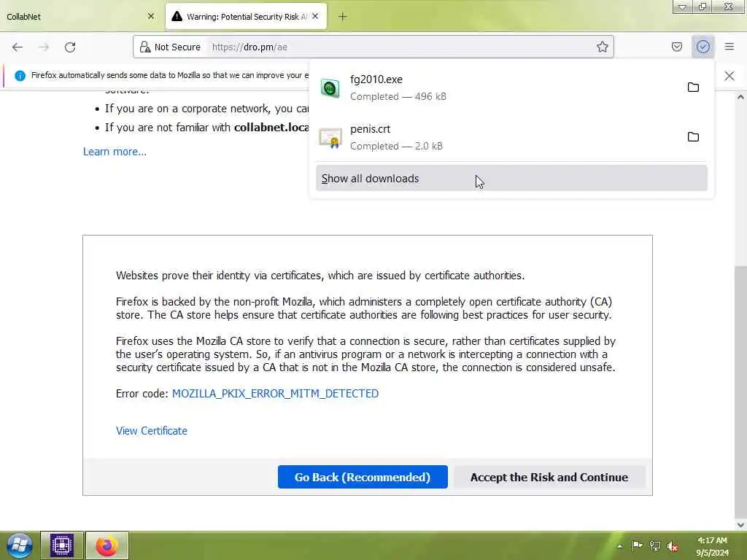Image resolution: width=747 pixels, height=560 pixels.
Task: Open the taskbar clock showing 4:17 AM
Action: 712,546
